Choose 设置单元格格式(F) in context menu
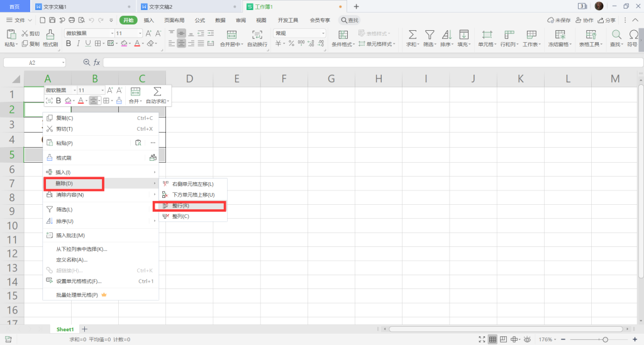Image resolution: width=644 pixels, height=345 pixels. (x=101, y=282)
